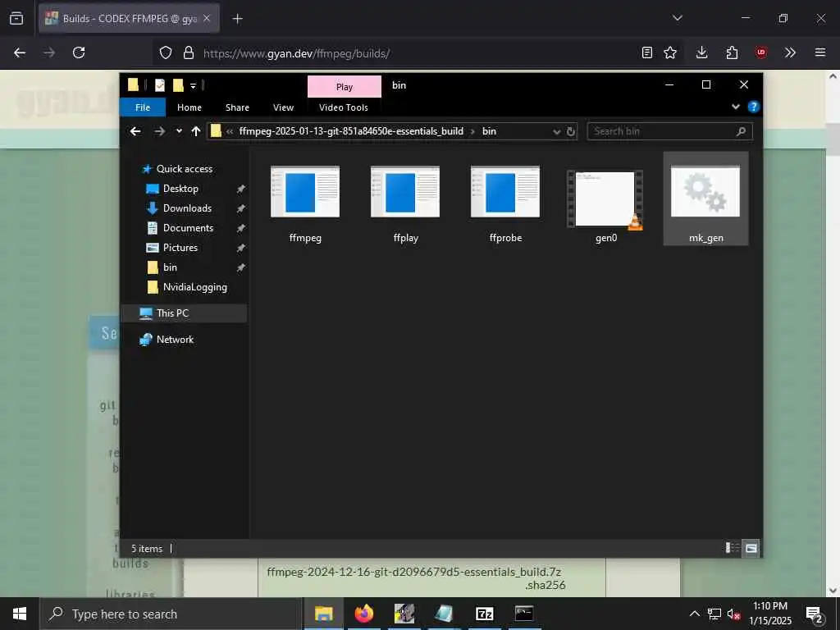This screenshot has width=840, height=630.
Task: Select Quick access in navigation pane
Action: 185,169
